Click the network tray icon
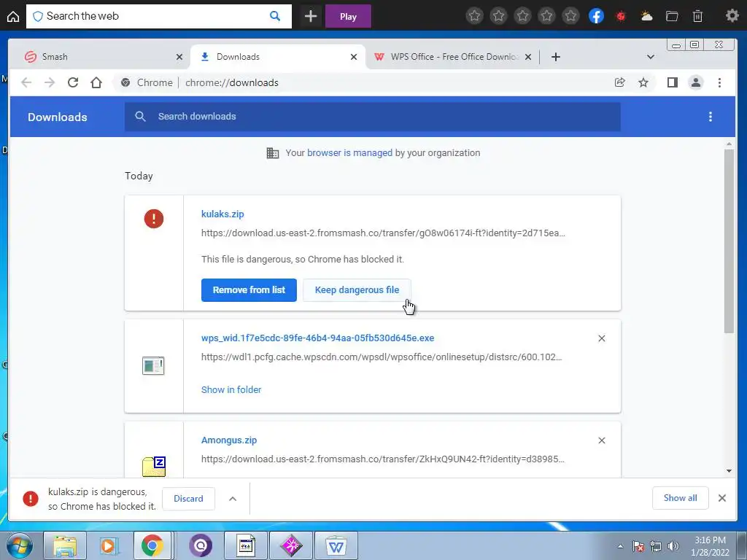Viewport: 747px width, 560px height. (656, 546)
